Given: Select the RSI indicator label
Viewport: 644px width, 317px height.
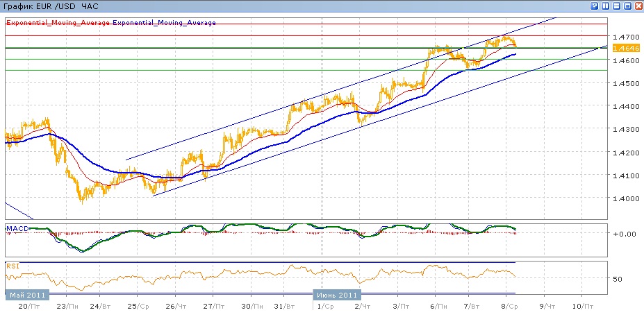Looking at the screenshot, I should (13, 266).
